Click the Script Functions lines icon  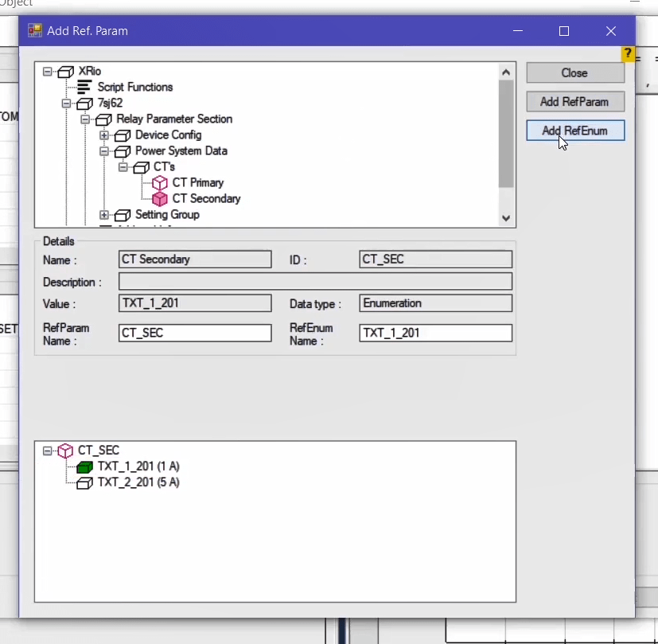point(84,88)
